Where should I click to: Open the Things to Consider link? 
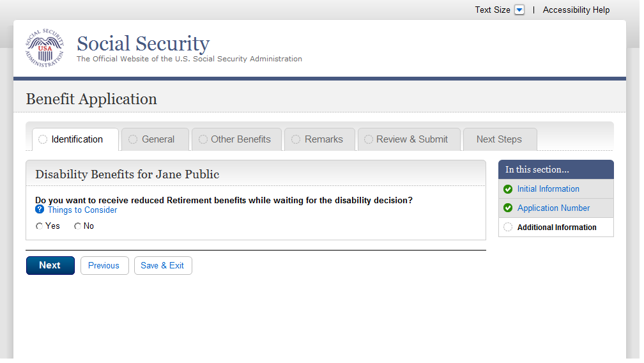pos(82,210)
